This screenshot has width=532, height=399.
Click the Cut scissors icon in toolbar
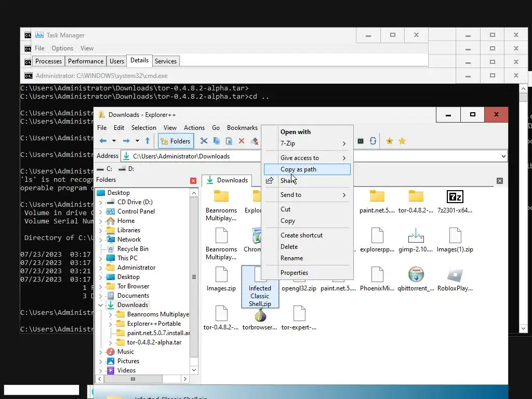[x=204, y=141]
